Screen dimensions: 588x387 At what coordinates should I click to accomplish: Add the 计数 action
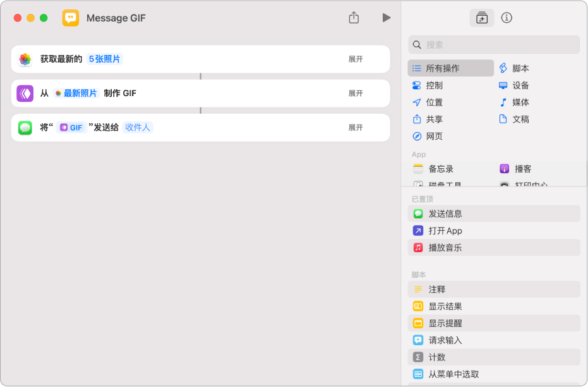(494, 357)
